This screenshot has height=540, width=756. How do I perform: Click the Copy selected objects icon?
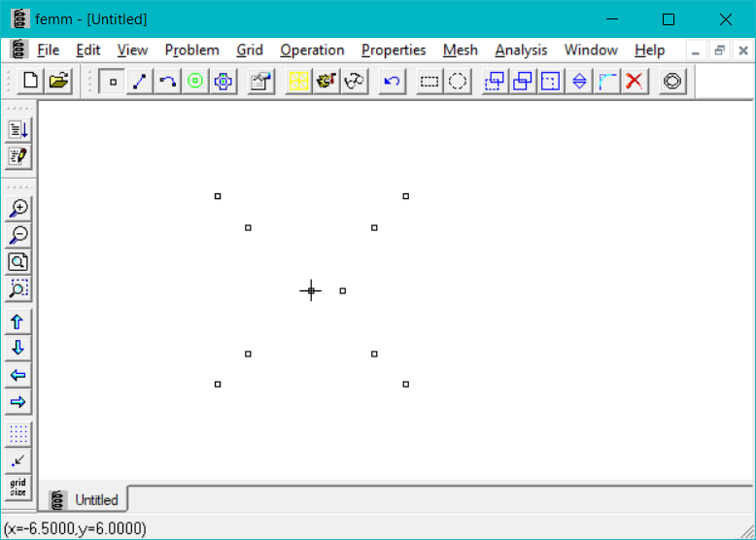[x=523, y=81]
